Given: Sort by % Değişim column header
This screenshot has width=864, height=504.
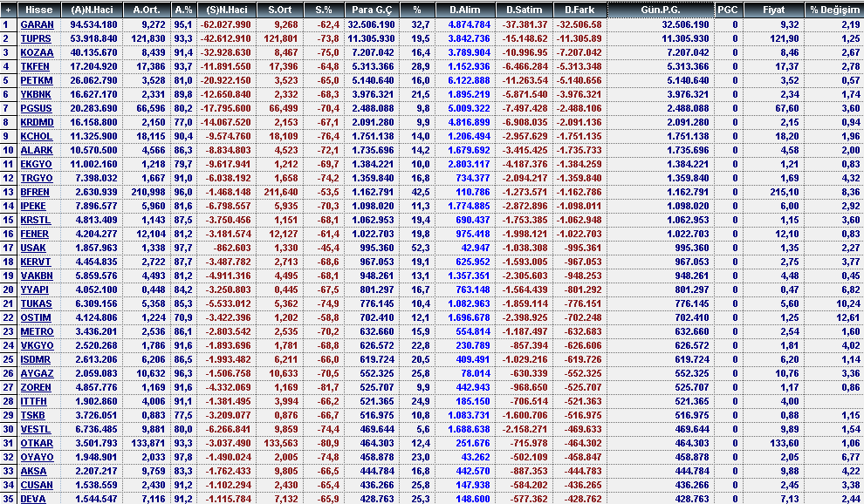Looking at the screenshot, I should pos(835,10).
